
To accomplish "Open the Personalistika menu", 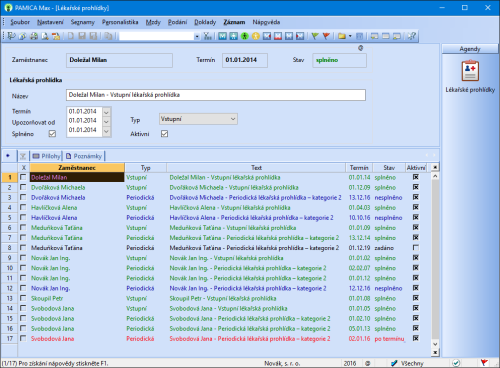I will point(120,22).
